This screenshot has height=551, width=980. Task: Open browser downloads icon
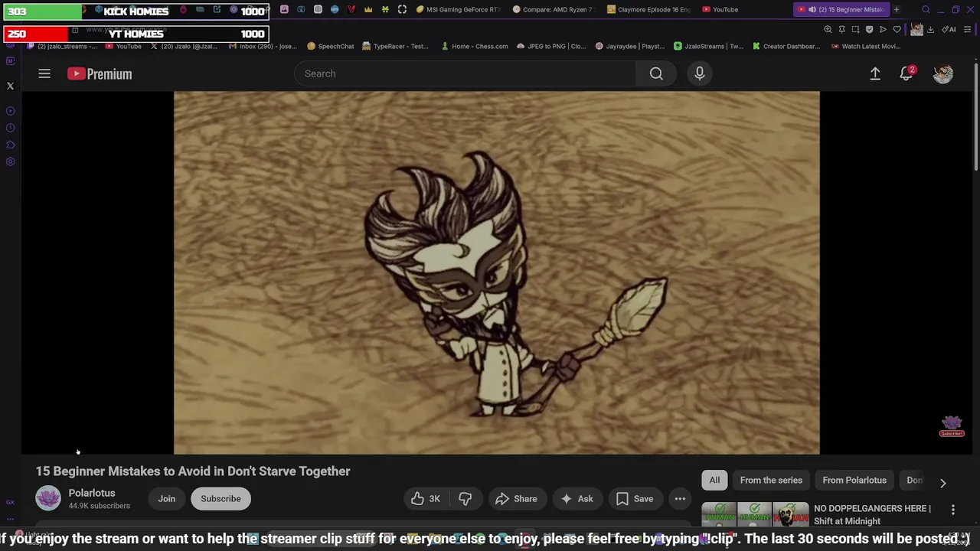click(x=930, y=29)
